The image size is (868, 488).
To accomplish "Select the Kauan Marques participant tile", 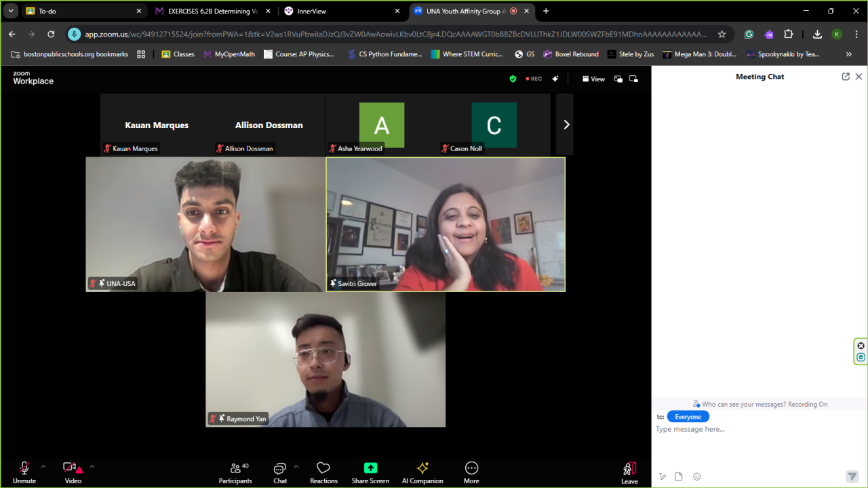I will tap(157, 125).
